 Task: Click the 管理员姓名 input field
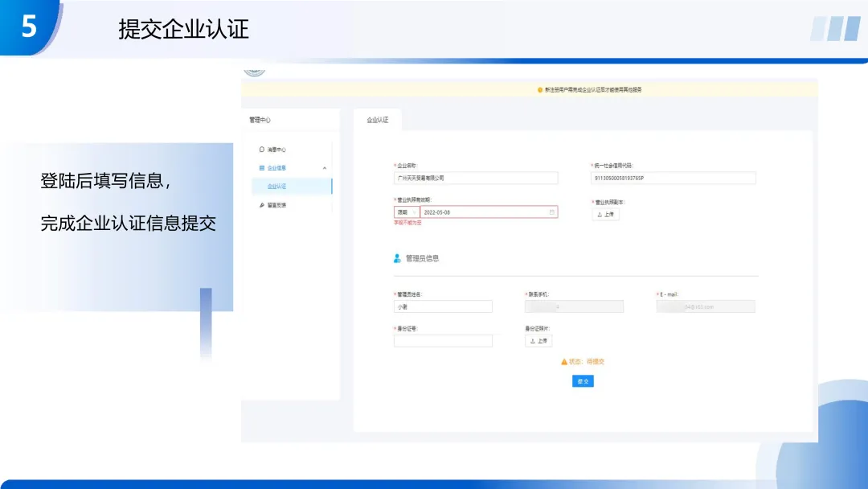click(443, 306)
